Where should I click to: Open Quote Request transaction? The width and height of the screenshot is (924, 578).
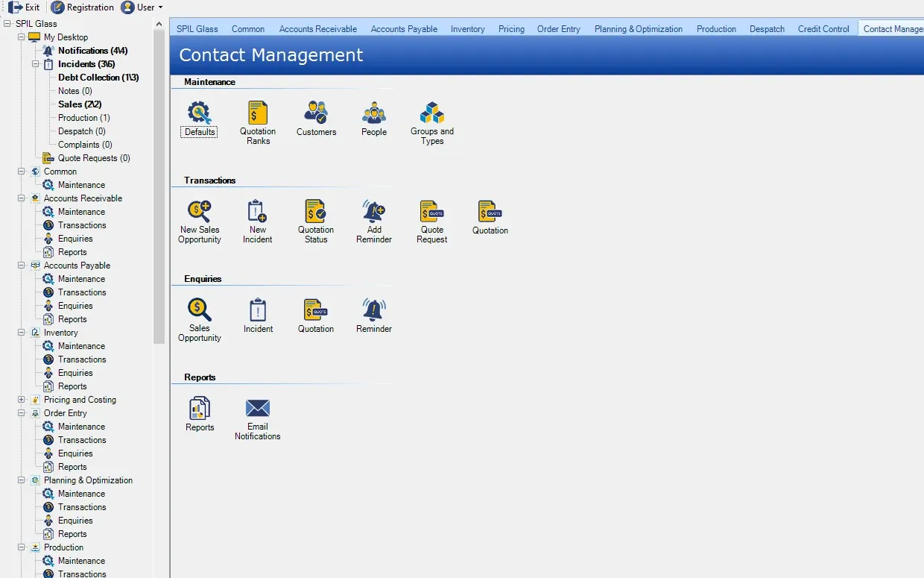point(432,222)
